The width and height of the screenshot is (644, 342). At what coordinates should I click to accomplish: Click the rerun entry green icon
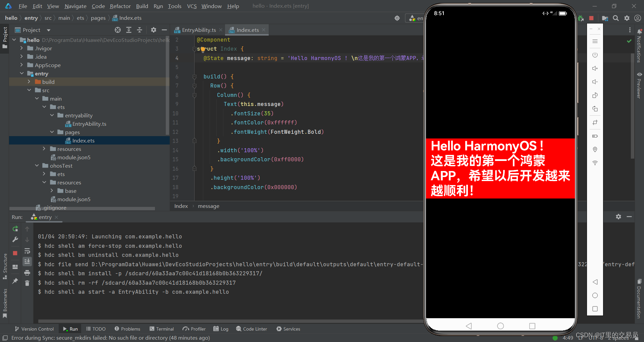15,229
